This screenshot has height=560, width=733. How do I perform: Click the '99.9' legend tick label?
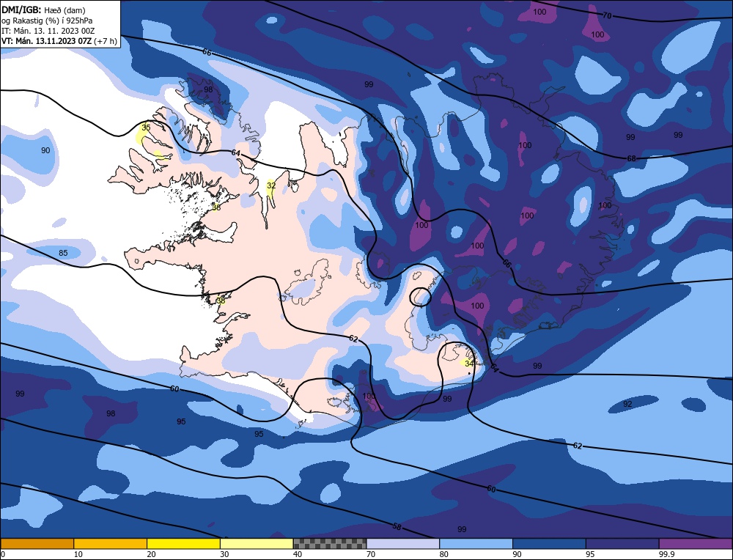(x=666, y=554)
